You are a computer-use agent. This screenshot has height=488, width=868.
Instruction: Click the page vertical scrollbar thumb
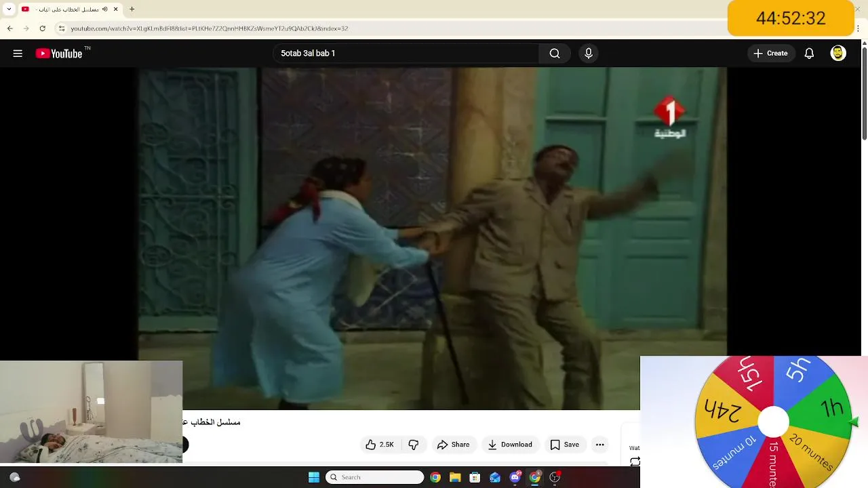tap(864, 94)
